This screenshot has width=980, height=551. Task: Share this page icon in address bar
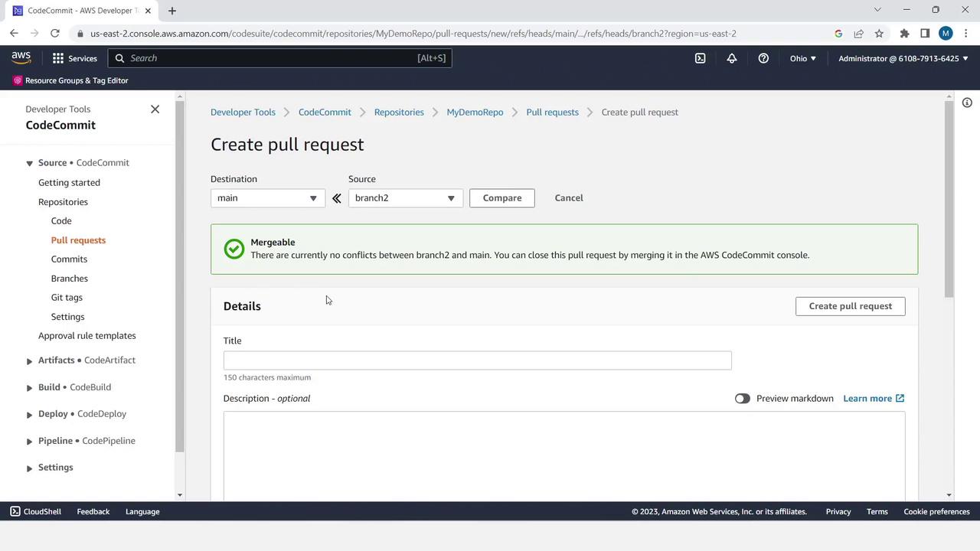(x=859, y=34)
